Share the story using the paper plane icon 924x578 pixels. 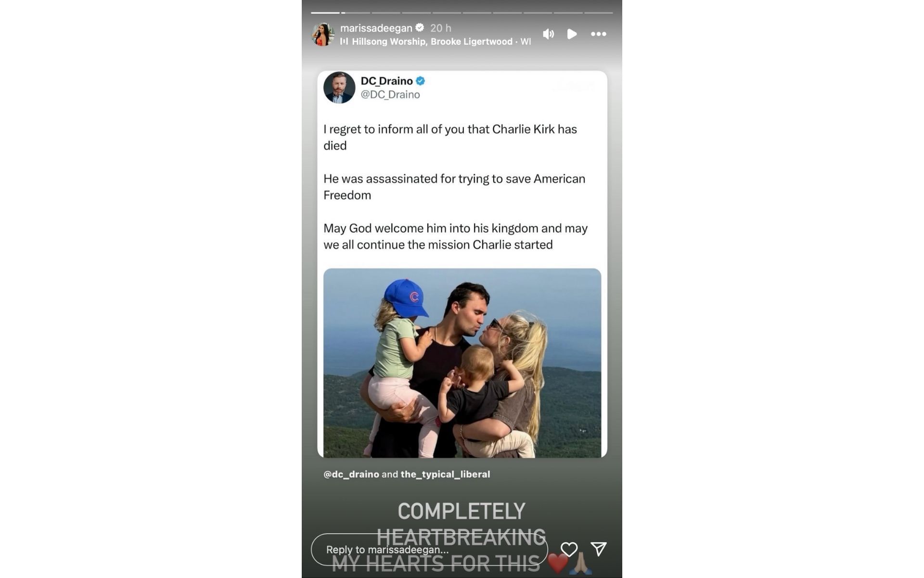pyautogui.click(x=599, y=549)
